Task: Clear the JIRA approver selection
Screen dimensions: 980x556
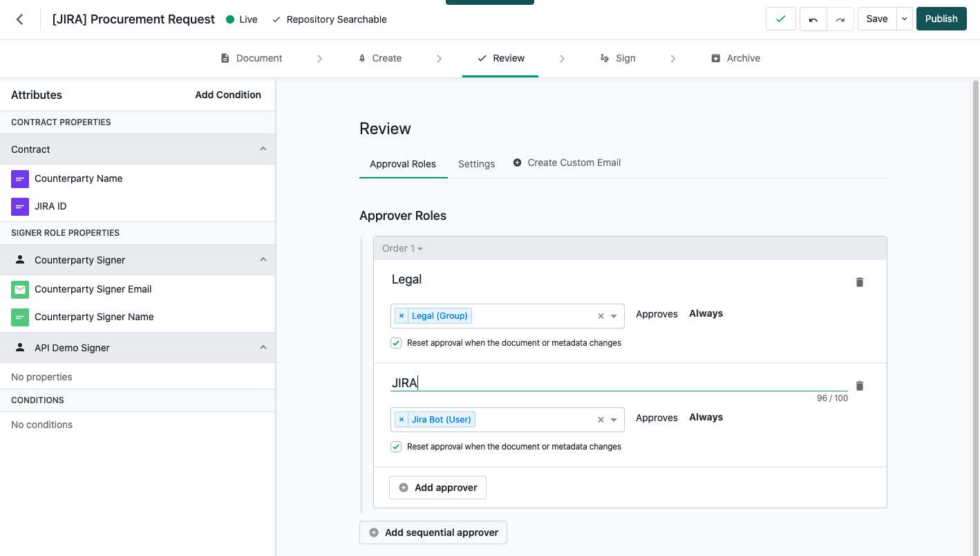Action: tap(601, 420)
